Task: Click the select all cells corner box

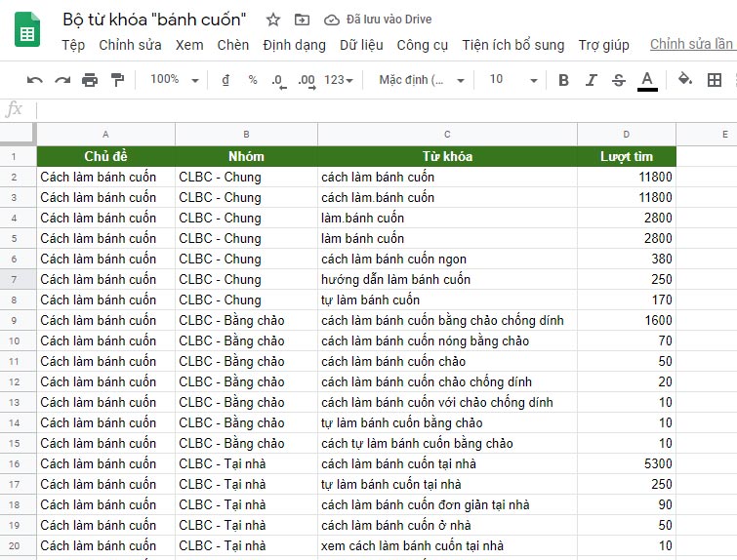Action: [18, 135]
